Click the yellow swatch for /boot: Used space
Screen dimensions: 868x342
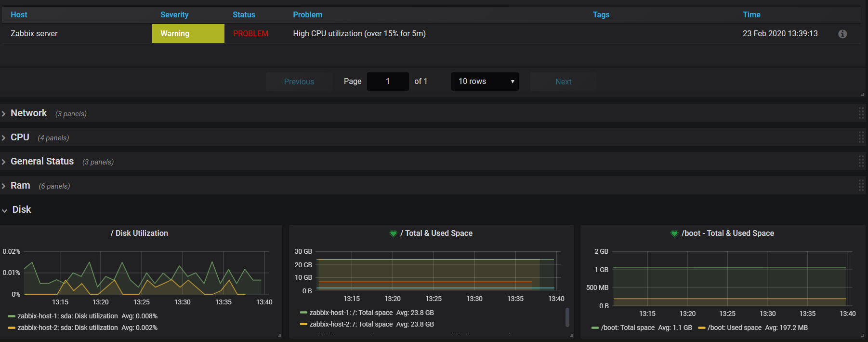702,328
